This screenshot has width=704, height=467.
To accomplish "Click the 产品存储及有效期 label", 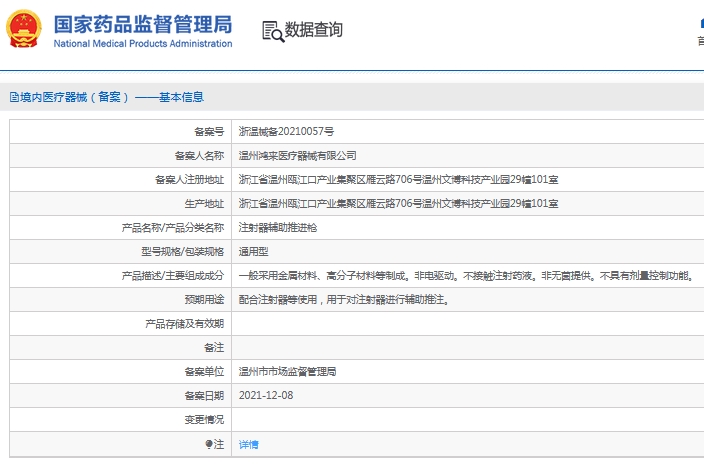I will tap(184, 324).
